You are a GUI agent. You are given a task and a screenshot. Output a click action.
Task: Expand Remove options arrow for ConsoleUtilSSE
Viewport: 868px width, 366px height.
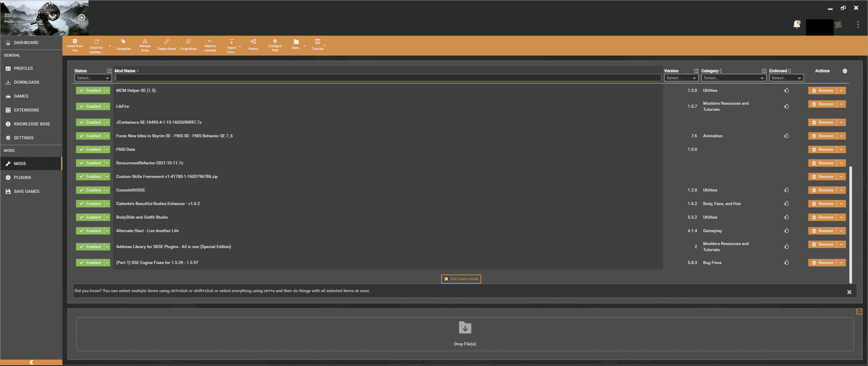point(841,190)
